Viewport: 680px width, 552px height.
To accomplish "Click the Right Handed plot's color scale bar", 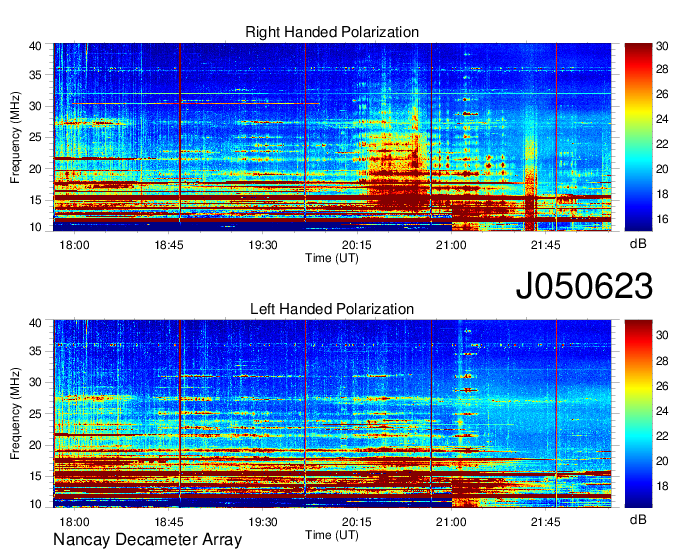I will 638,137.
